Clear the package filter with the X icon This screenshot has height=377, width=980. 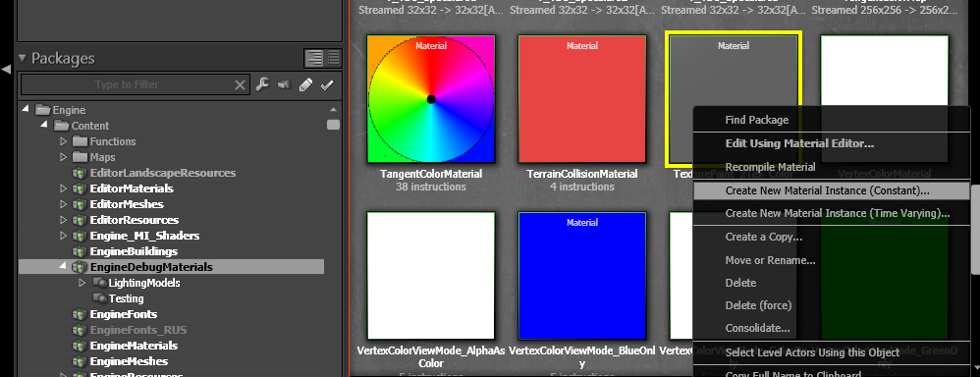click(x=240, y=85)
